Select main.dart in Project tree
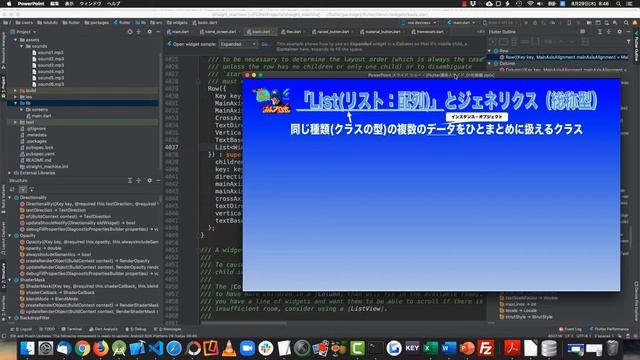This screenshot has width=640, height=360. pos(38,116)
